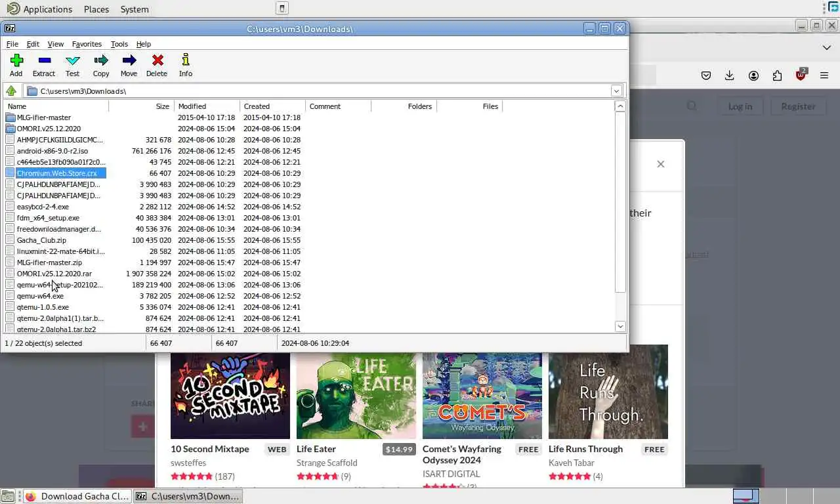Viewport: 840px width, 504px height.
Task: Select the android-x86-9.0-r2.iso file
Action: point(52,151)
